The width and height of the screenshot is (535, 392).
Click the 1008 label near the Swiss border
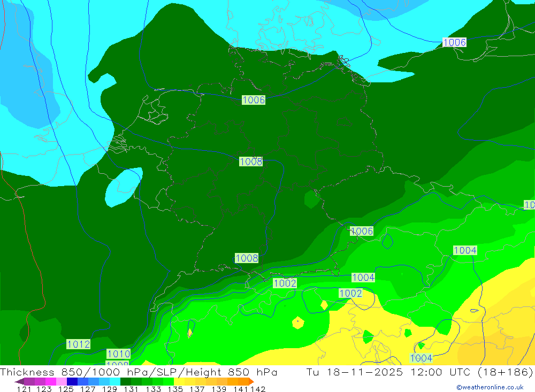coord(247,258)
